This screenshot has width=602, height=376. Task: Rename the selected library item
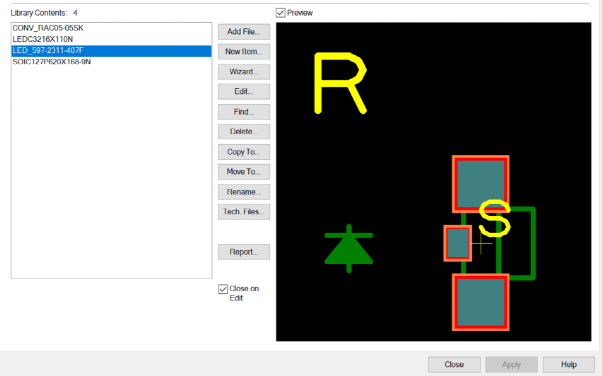click(244, 192)
